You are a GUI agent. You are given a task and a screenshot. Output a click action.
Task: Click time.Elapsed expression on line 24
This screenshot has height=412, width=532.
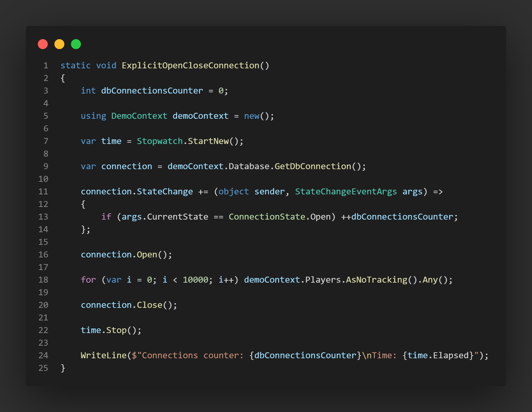coord(438,356)
